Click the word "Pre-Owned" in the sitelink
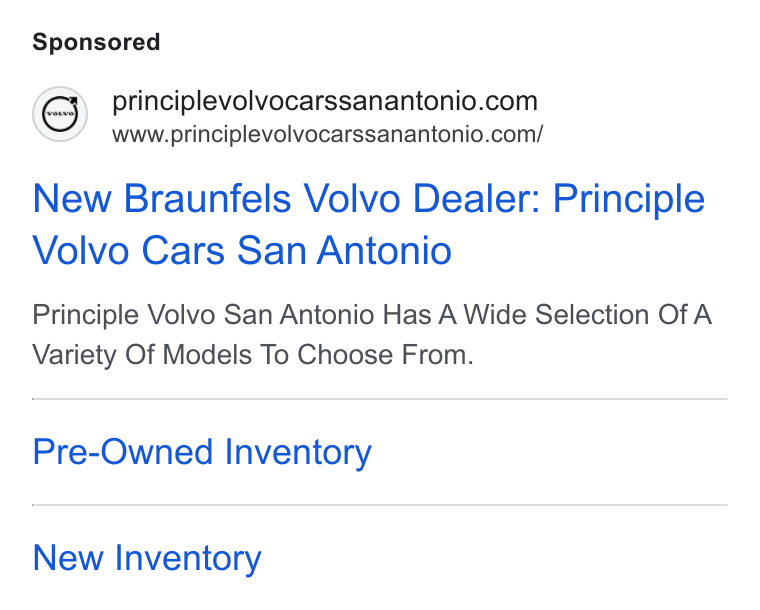 pos(123,452)
